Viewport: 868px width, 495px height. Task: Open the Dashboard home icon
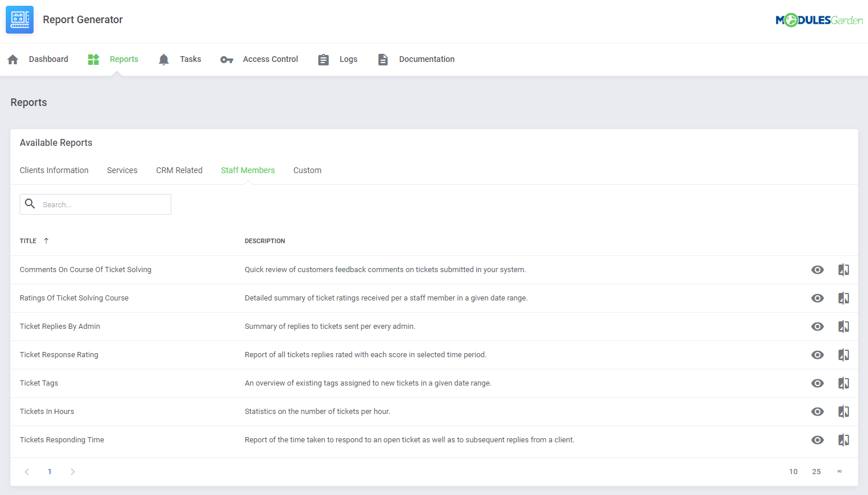(12, 59)
